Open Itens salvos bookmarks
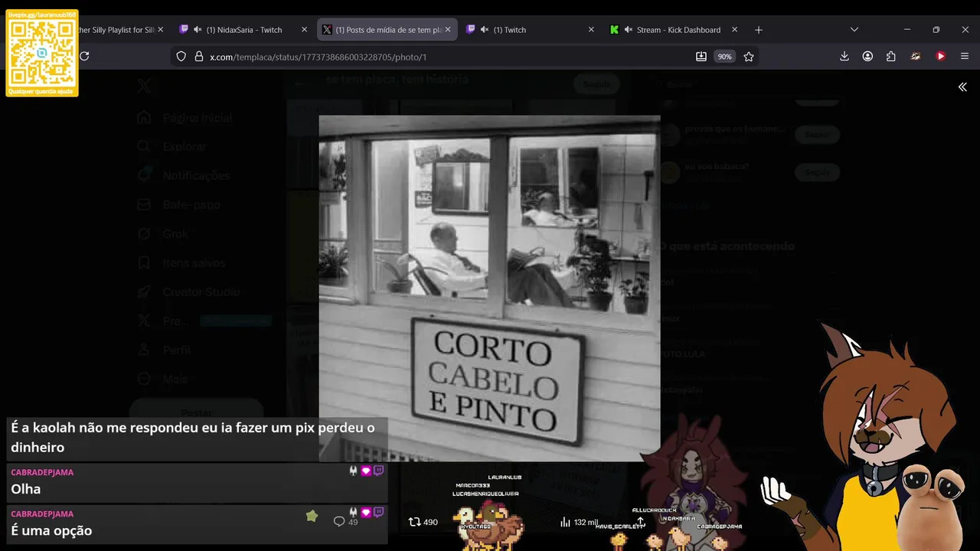The width and height of the screenshot is (980, 551). [194, 263]
